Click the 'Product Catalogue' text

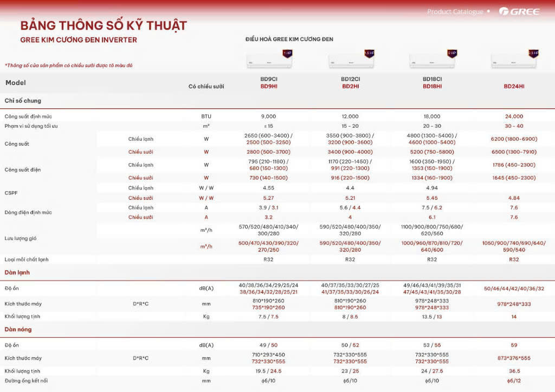455,12
